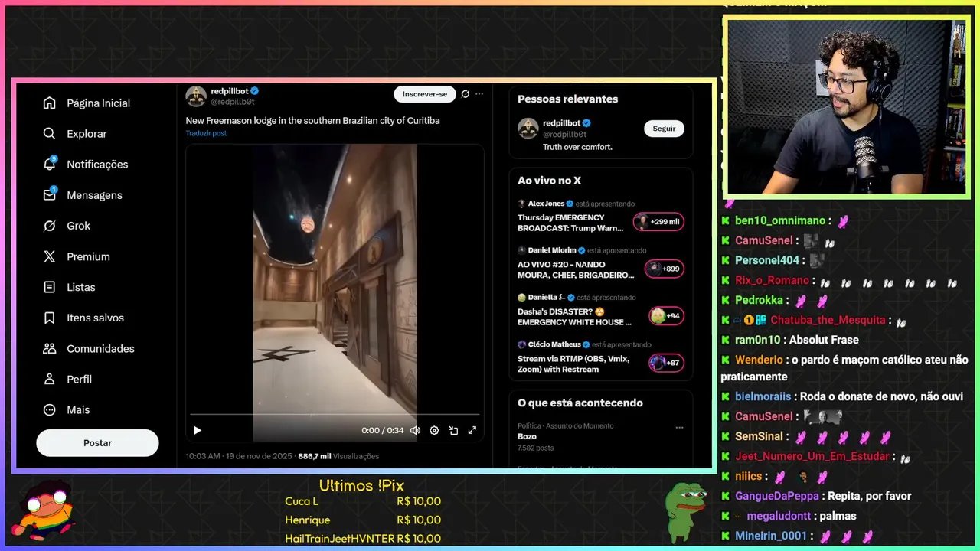Select Página Inicial menu label
This screenshot has width=980, height=551.
(x=98, y=103)
